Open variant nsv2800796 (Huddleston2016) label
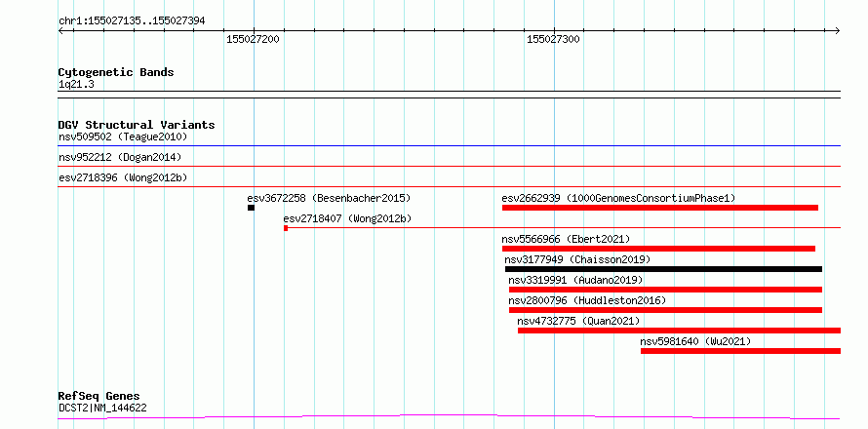The image size is (868, 429). [587, 300]
